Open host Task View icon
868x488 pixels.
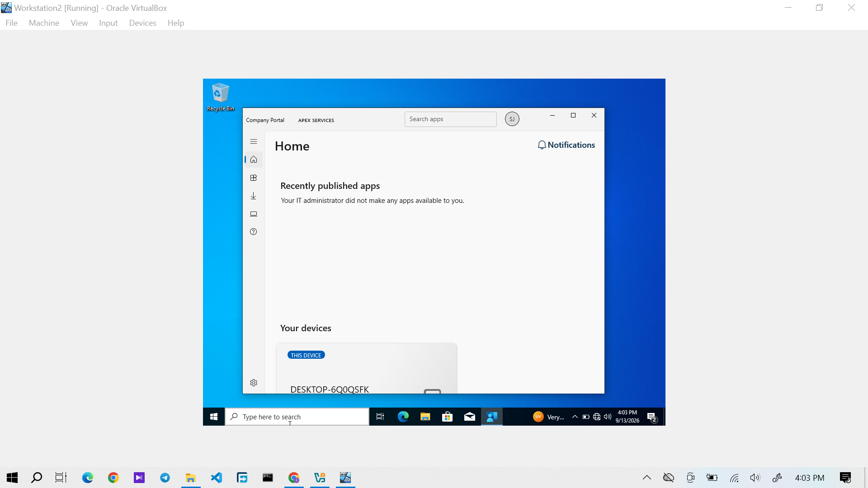(x=61, y=478)
